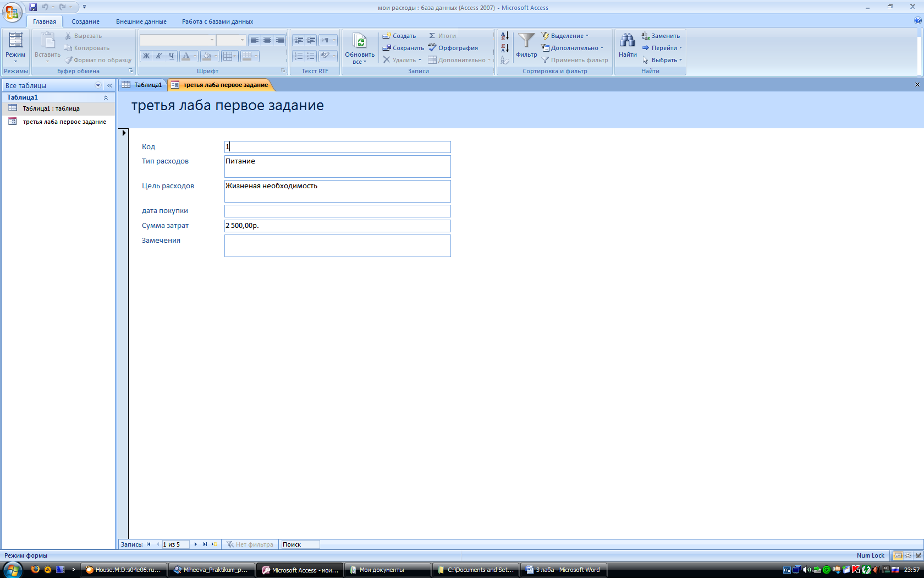
Task: Align text right in Шрифт group
Action: click(280, 40)
